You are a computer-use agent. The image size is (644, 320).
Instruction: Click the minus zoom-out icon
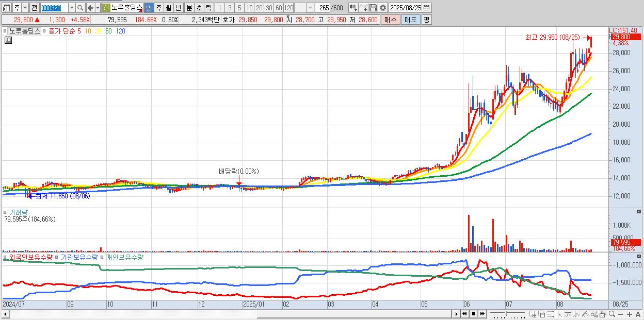pos(621,314)
